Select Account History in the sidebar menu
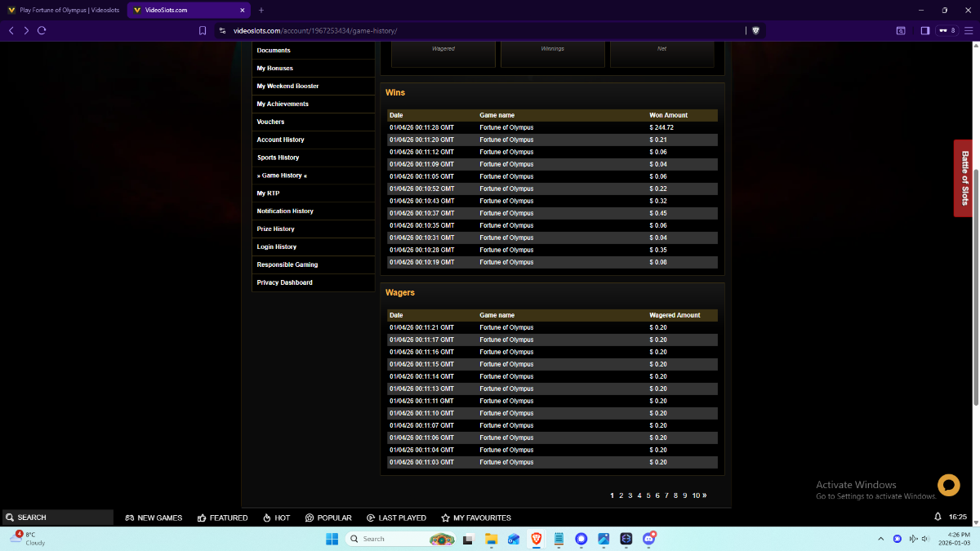The image size is (980, 551). 280,140
